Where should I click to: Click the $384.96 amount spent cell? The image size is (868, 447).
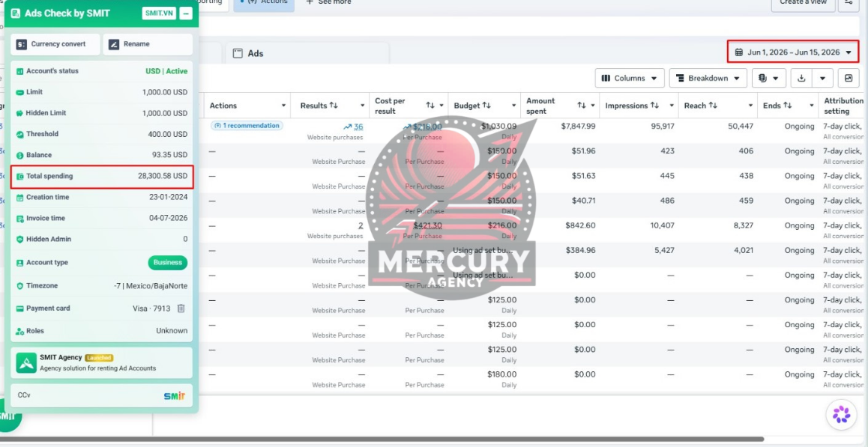pos(581,250)
